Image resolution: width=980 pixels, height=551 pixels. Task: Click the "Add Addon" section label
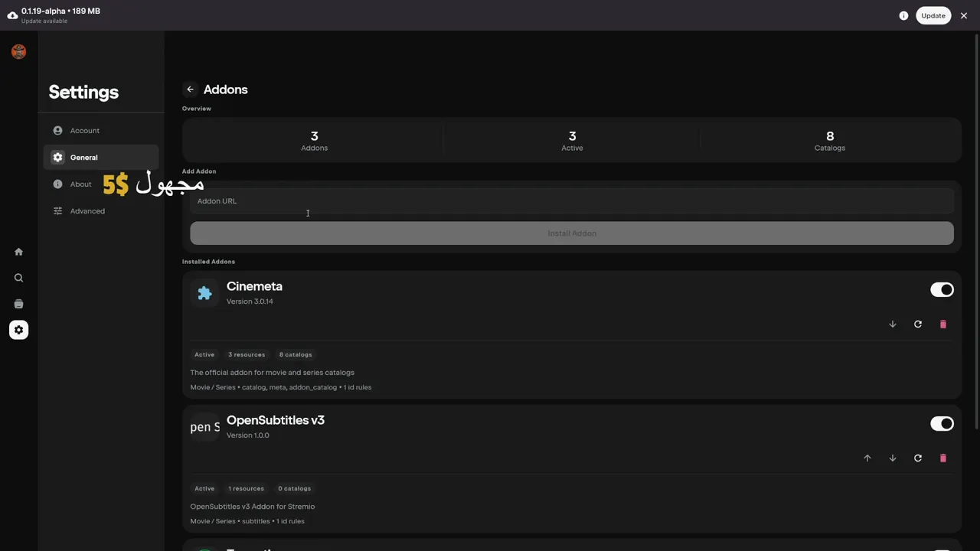coord(199,171)
